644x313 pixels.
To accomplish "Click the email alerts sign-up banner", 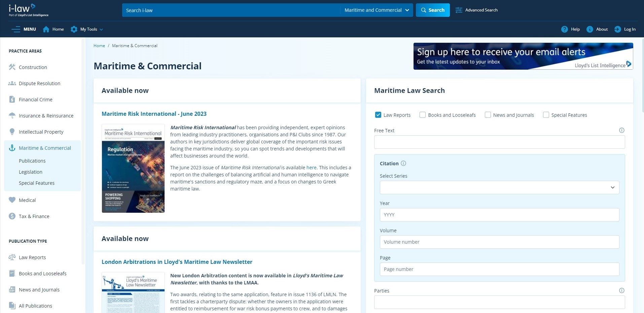I will click(x=523, y=56).
